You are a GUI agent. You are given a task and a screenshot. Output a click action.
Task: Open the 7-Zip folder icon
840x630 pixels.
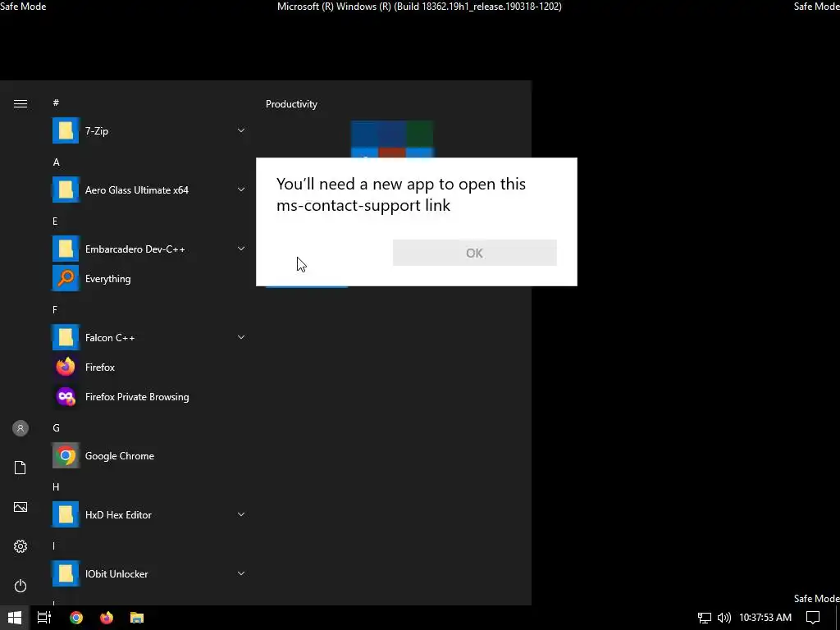(x=66, y=130)
